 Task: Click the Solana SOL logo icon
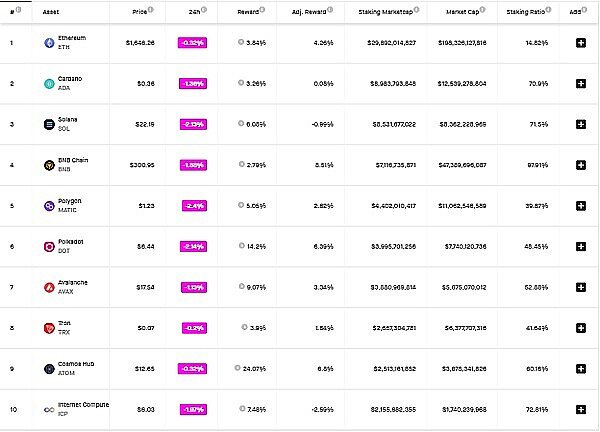coord(49,124)
